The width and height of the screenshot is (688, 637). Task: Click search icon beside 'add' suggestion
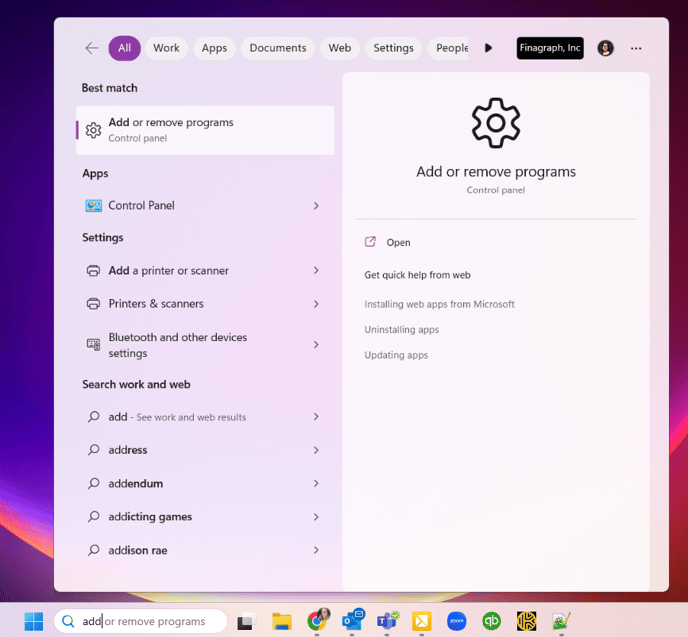coord(93,416)
